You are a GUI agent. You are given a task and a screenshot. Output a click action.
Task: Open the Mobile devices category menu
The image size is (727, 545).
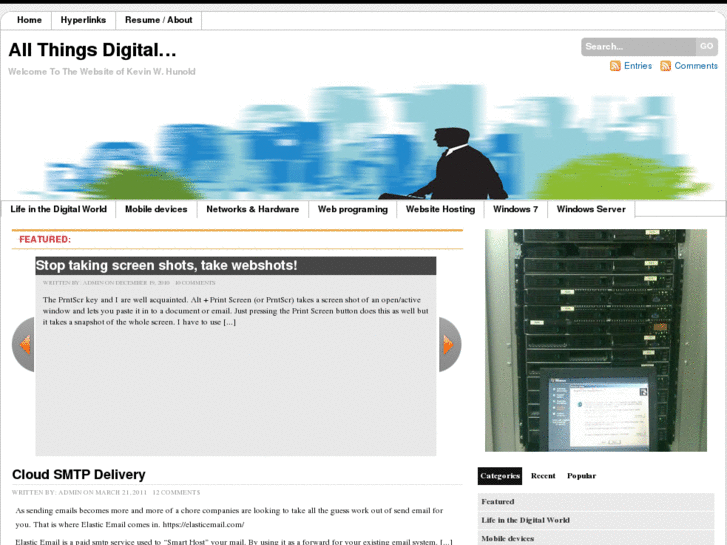point(156,209)
